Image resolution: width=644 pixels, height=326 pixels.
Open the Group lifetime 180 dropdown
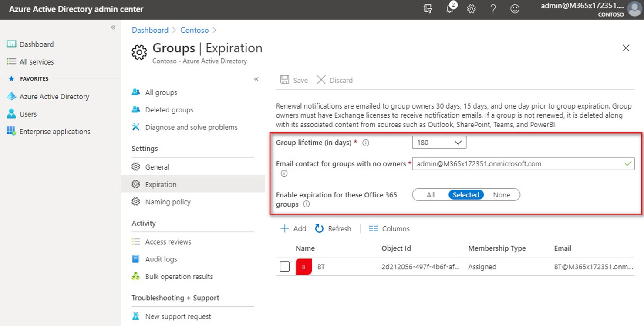(x=439, y=143)
